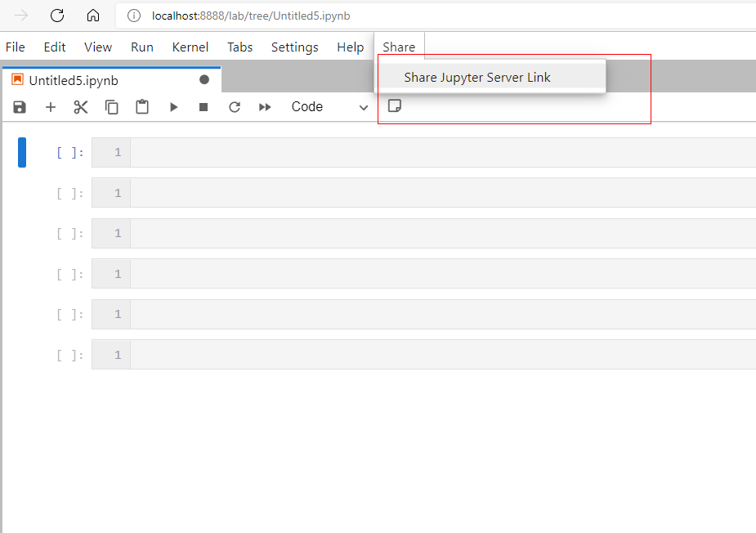Click line number 1 in the first cell
The image size is (756, 533).
pyautogui.click(x=118, y=152)
